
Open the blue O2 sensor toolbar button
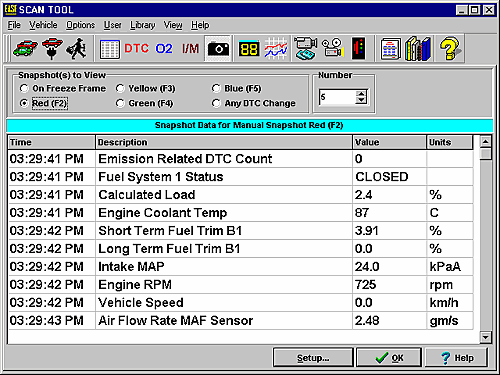(x=164, y=49)
